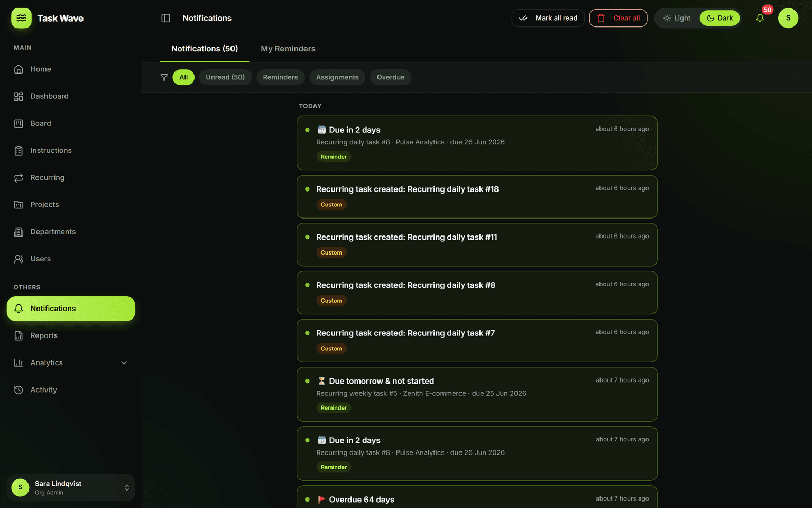Click the calendar icon on the first Due in 2 days
This screenshot has height=508, width=812.
click(321, 130)
